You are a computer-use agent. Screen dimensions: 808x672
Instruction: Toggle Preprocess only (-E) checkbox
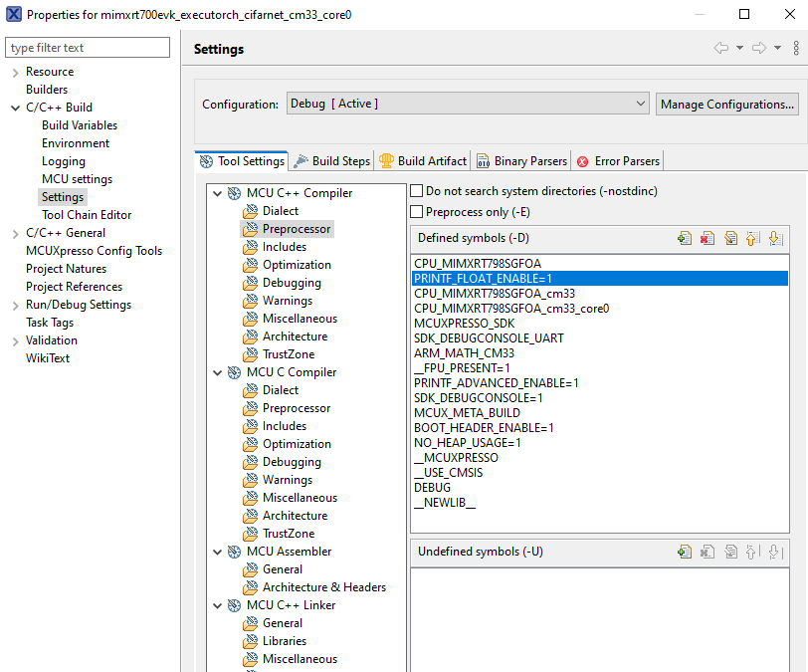pyautogui.click(x=418, y=212)
